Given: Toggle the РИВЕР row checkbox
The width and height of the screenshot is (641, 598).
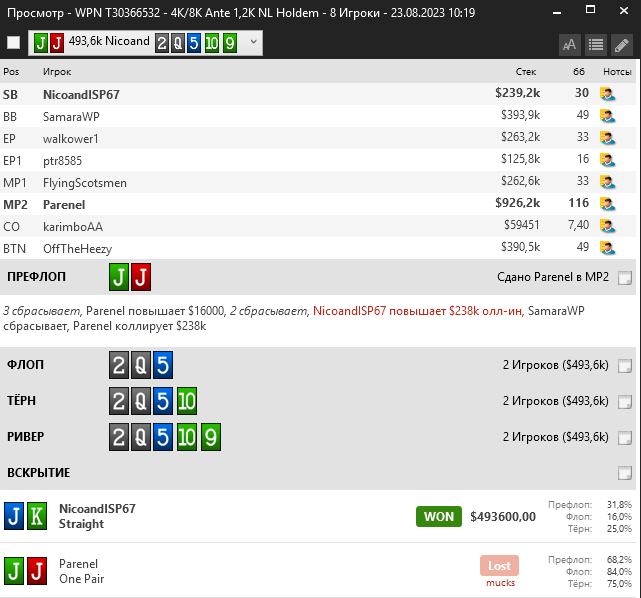Looking at the screenshot, I should (x=625, y=438).
